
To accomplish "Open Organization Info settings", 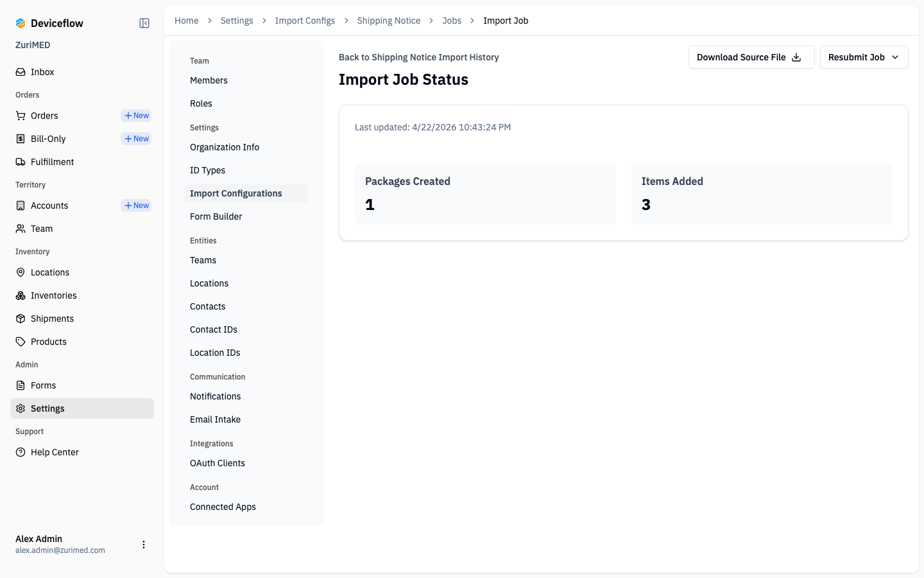I will coord(246,147).
